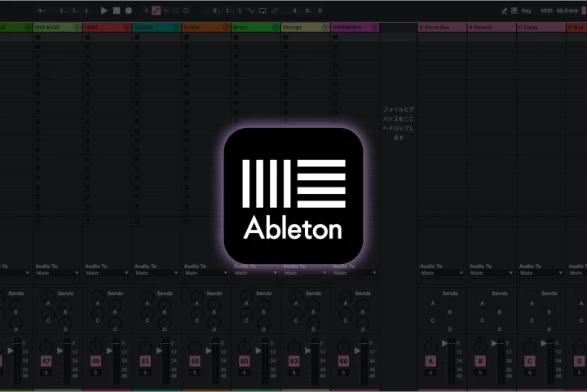Select the C Delay return track

tap(541, 28)
